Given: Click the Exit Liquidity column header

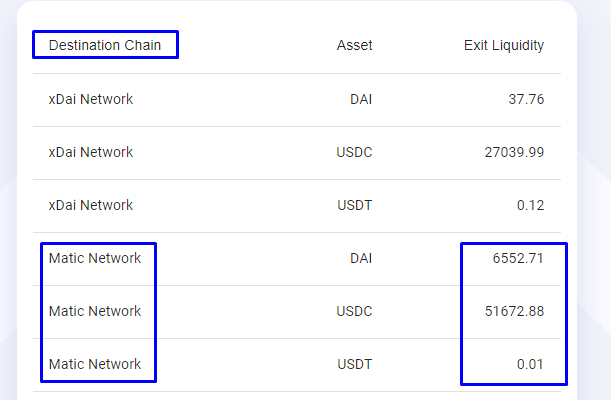Looking at the screenshot, I should [504, 46].
